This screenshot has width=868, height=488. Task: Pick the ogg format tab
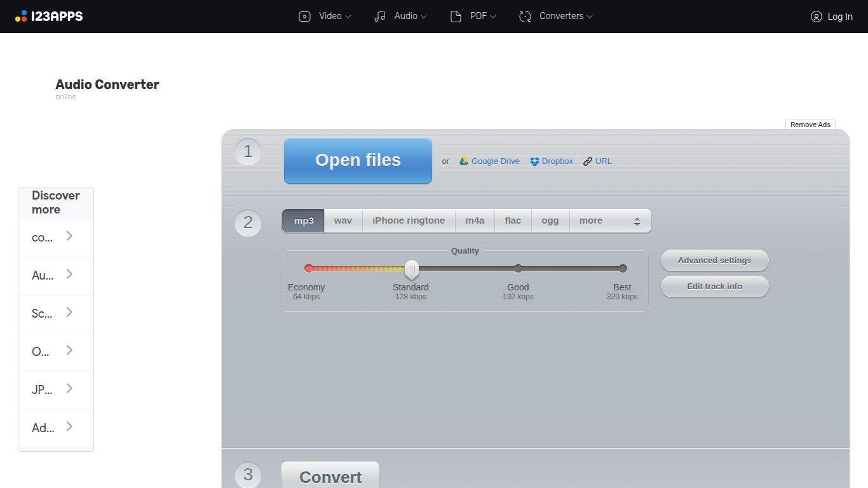click(550, 220)
